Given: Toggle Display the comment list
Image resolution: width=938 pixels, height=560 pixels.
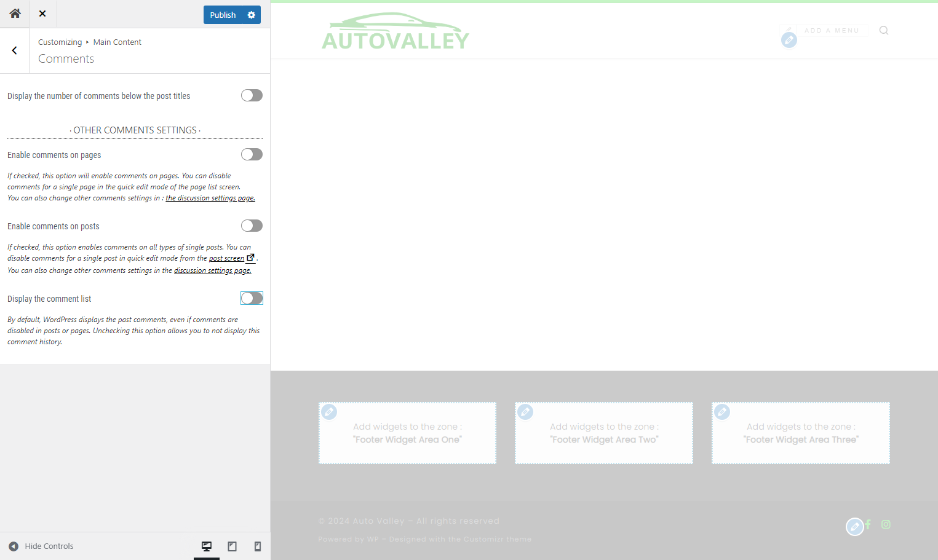Looking at the screenshot, I should pos(252,298).
